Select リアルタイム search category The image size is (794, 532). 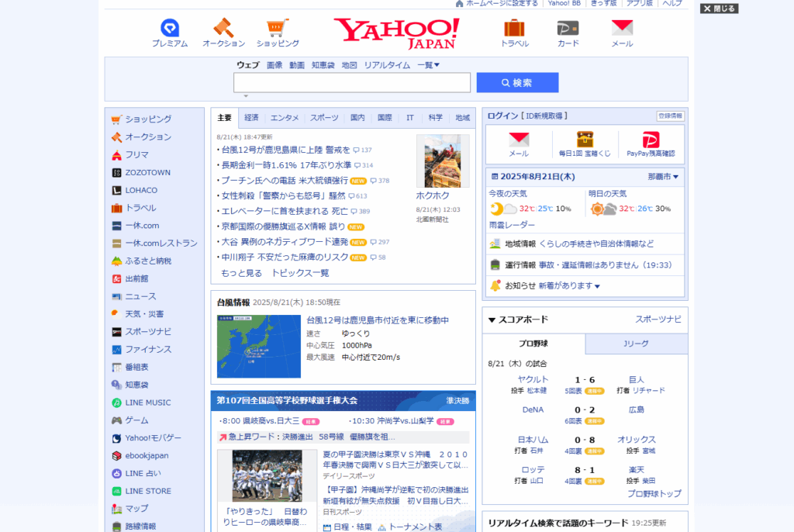[x=387, y=65]
